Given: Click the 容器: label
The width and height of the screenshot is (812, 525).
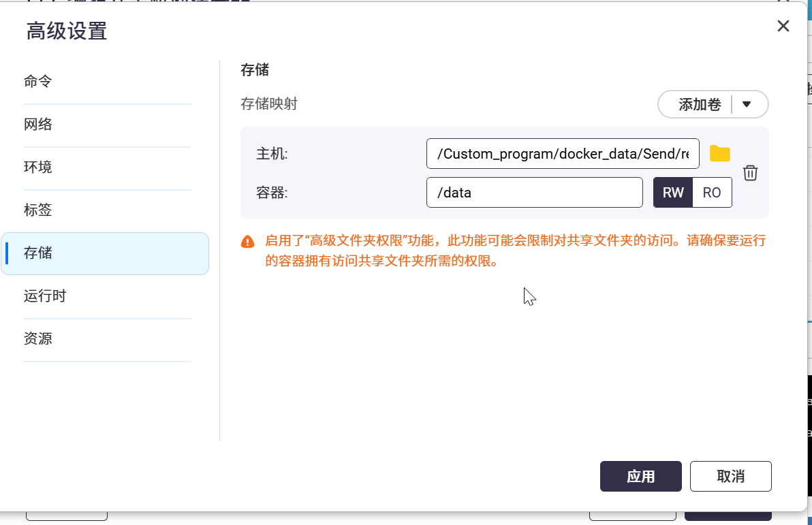Looking at the screenshot, I should coord(272,193).
